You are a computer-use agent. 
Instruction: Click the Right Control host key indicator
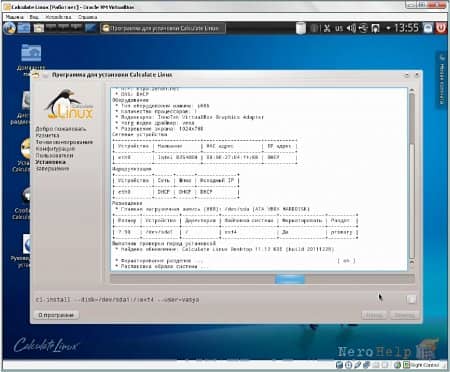[424, 365]
